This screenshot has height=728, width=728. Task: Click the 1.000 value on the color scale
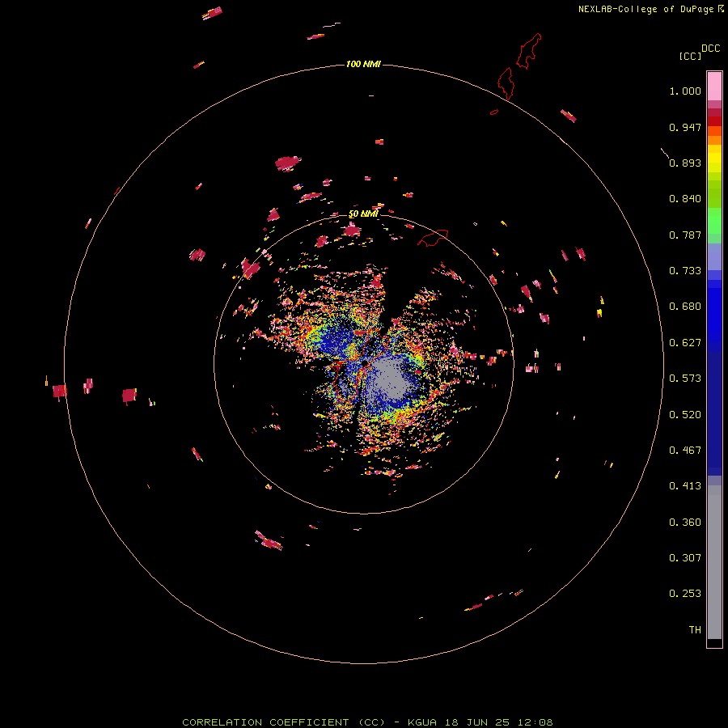click(685, 91)
